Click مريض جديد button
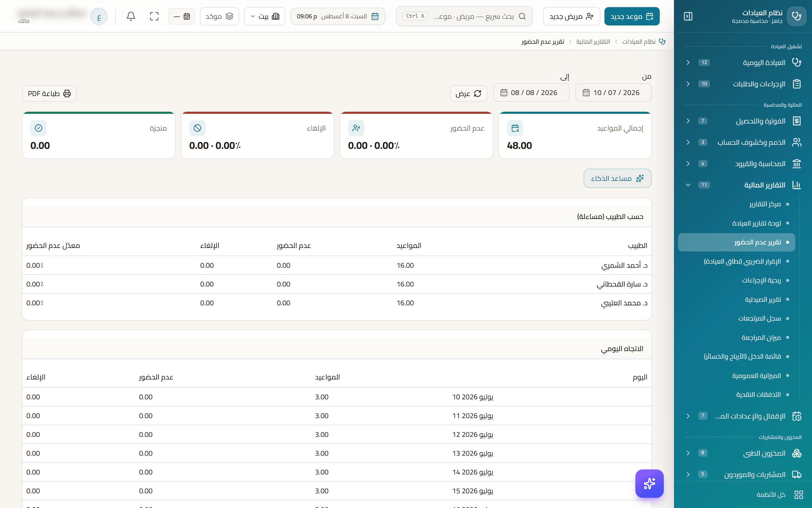 (572, 16)
